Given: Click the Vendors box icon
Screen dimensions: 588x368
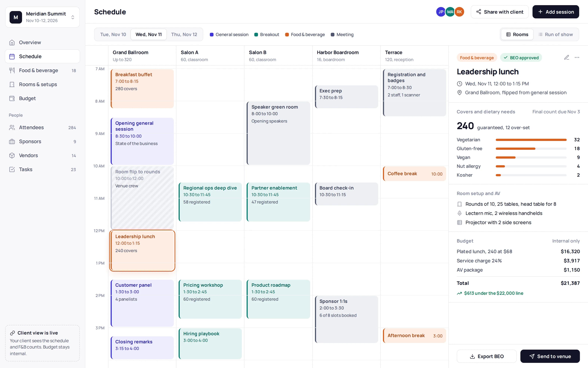Looking at the screenshot, I should click(x=12, y=155).
